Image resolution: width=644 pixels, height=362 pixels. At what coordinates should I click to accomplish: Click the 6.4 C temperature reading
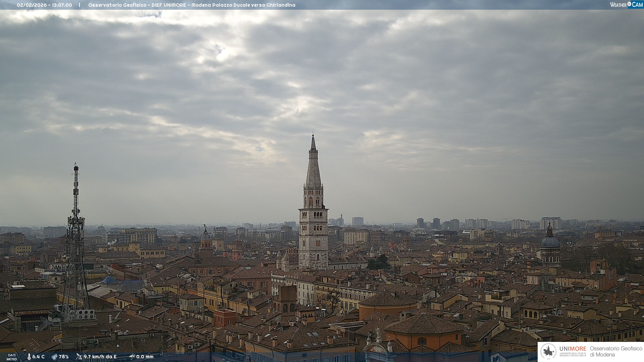[39, 357]
